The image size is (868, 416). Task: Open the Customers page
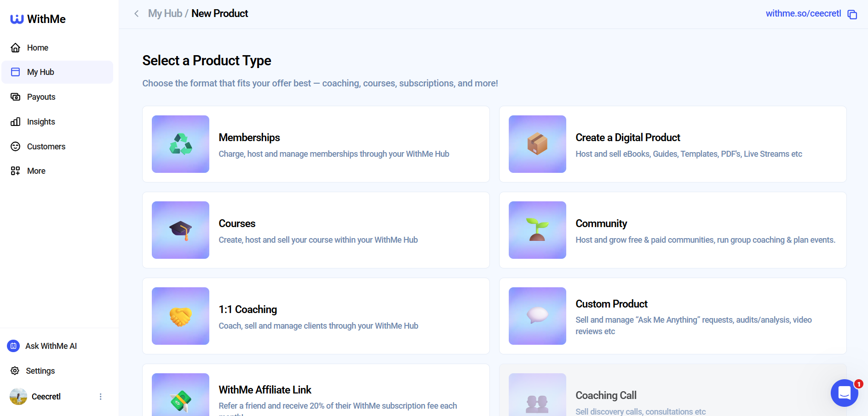[46, 146]
